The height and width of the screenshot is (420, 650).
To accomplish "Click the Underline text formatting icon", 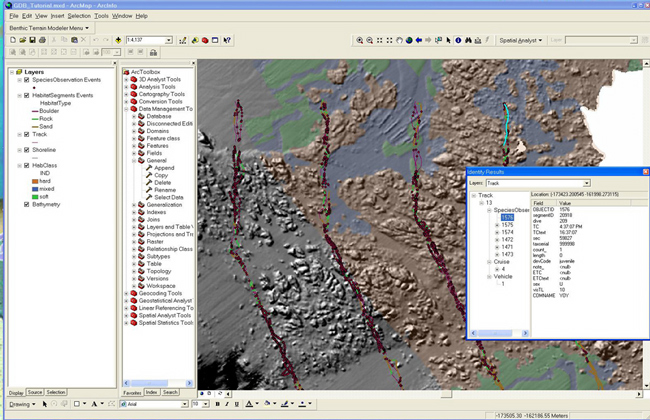I will click(x=236, y=404).
